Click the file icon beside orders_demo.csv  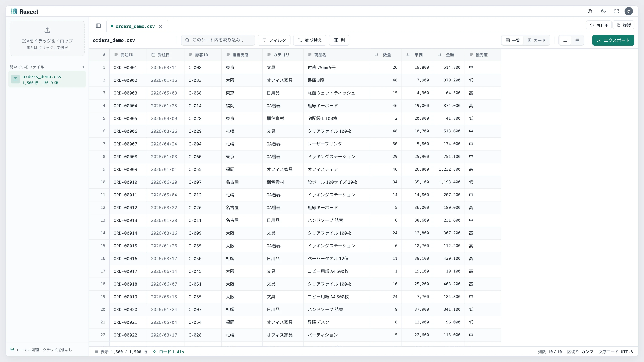click(x=15, y=79)
